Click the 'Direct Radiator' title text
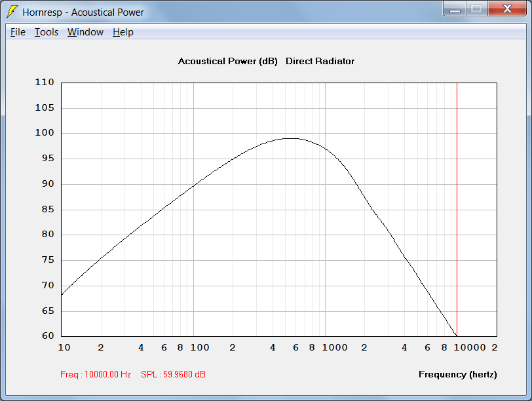The width and height of the screenshot is (532, 401). [x=320, y=61]
